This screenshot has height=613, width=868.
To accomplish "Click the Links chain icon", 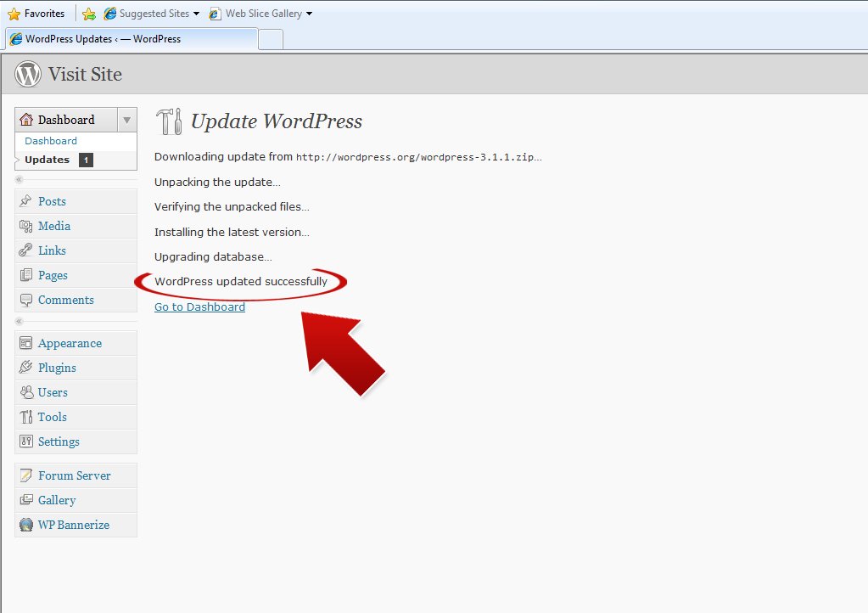I will tap(25, 250).
